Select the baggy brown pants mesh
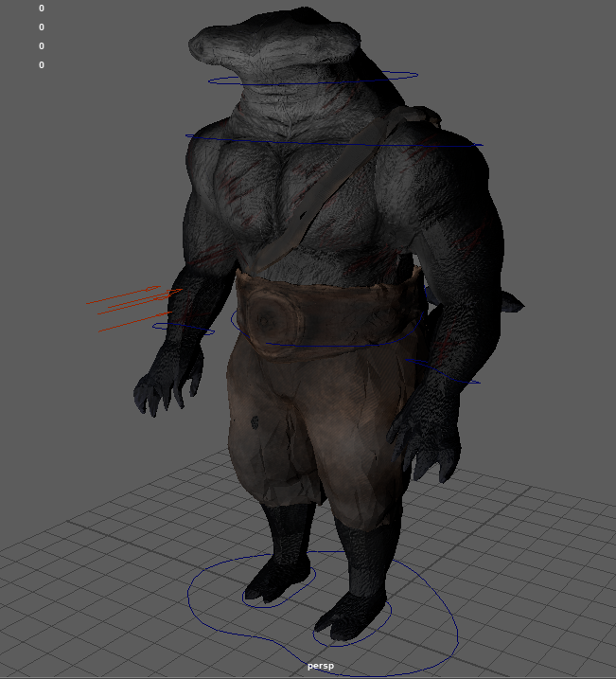 coord(312,426)
